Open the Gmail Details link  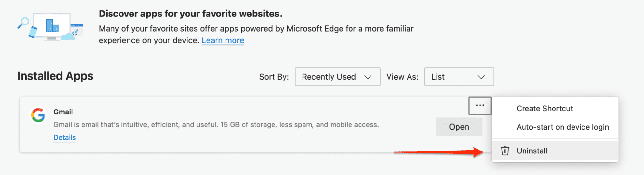click(x=65, y=137)
